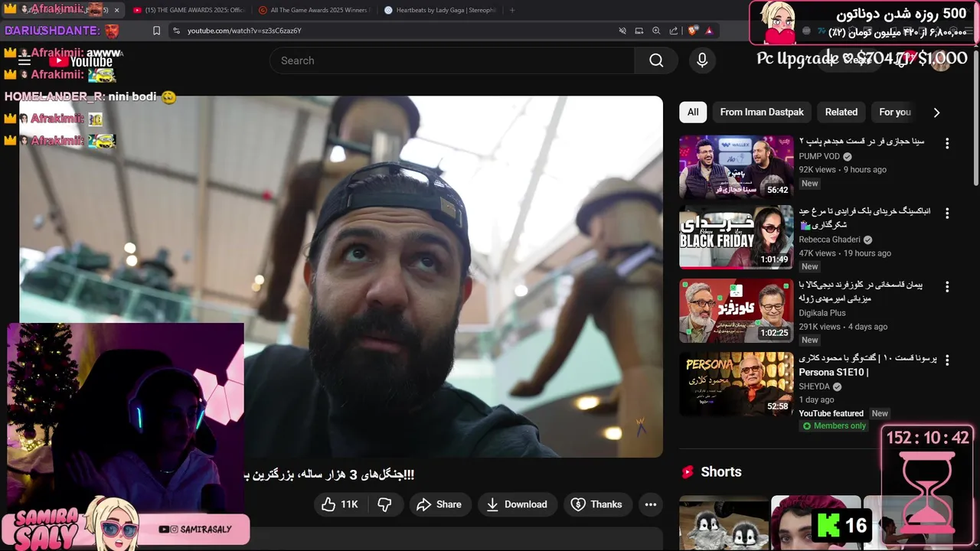Select the From Iman Dastpak chip
This screenshot has height=551, width=980.
point(762,112)
